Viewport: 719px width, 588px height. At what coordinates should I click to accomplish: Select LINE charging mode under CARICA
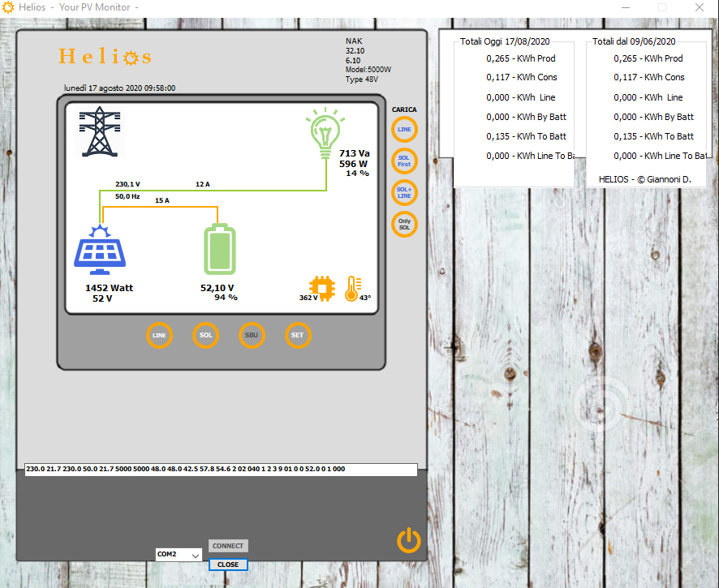tap(404, 129)
